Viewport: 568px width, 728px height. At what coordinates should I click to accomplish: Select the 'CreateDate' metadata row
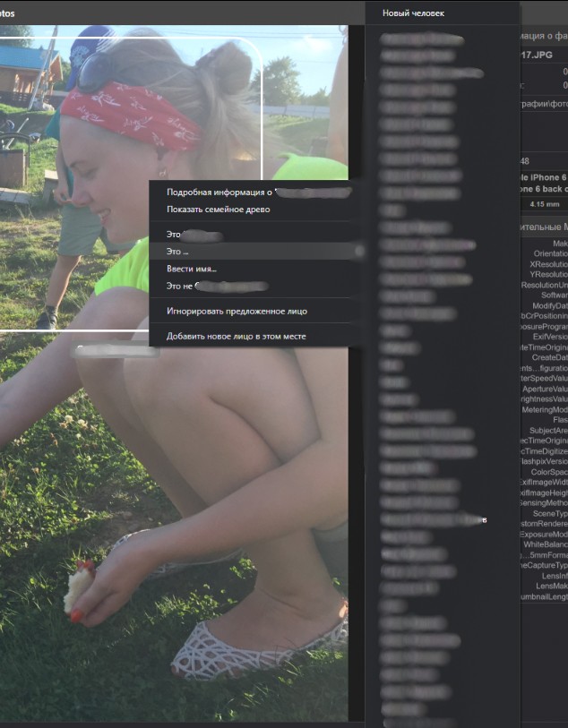click(549, 357)
